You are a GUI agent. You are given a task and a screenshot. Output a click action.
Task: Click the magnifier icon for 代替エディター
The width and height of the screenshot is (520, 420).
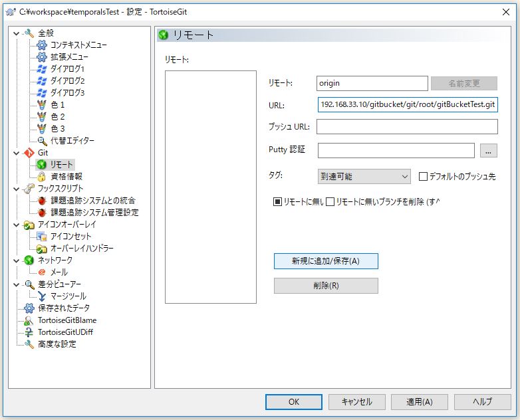42,141
